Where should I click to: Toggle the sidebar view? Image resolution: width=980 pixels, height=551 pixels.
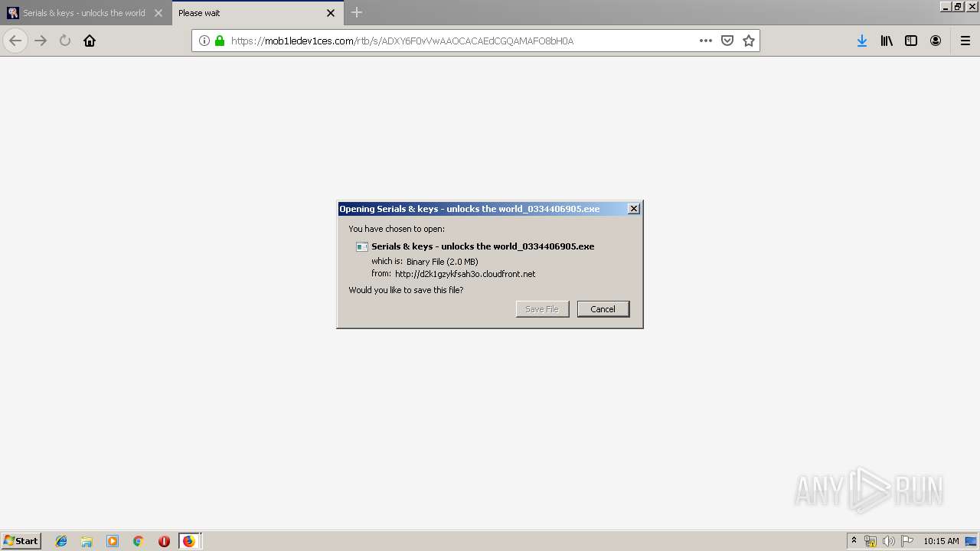911,41
